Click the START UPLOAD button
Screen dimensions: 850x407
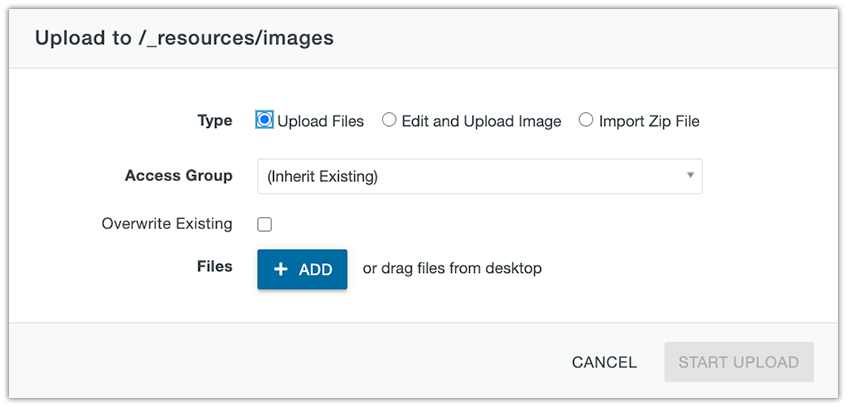pyautogui.click(x=739, y=362)
